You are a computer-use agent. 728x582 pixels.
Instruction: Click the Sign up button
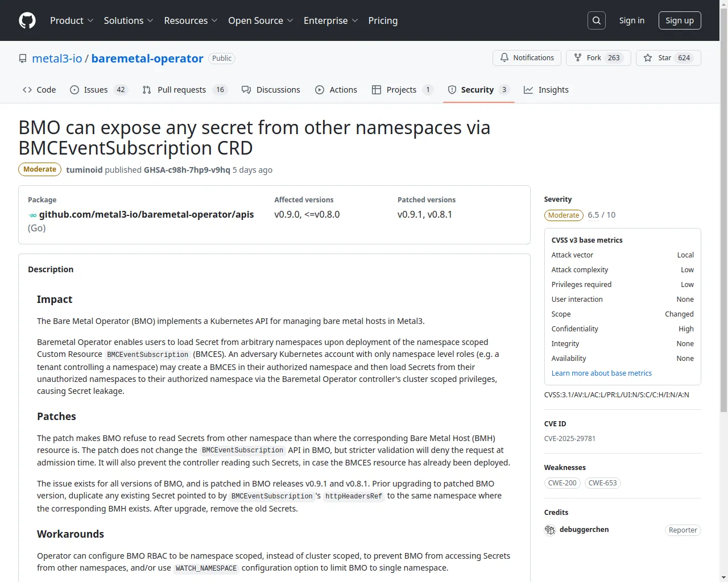coord(680,20)
